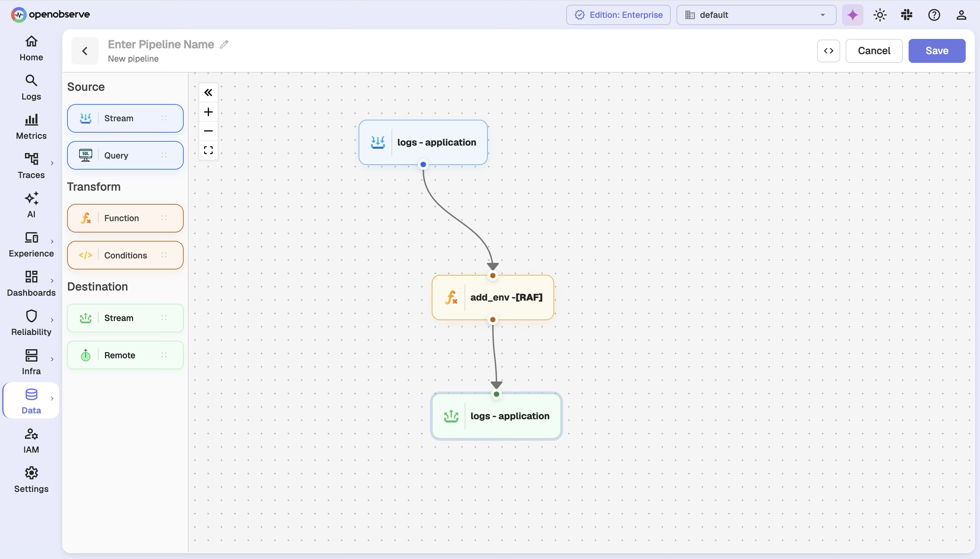
Task: Save the pipeline
Action: click(937, 51)
